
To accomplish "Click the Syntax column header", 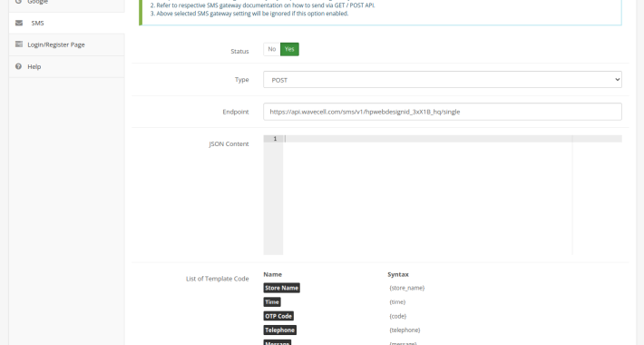I will coord(398,274).
